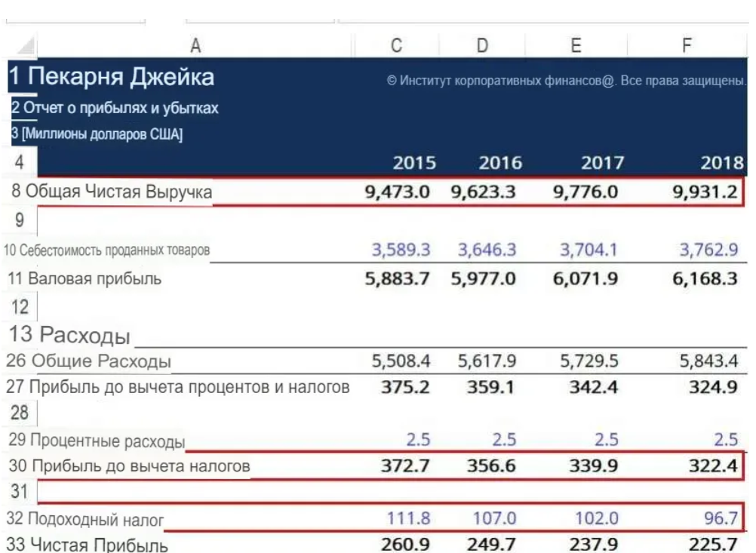The width and height of the screenshot is (756, 553).
Task: Click 'Общая Чистая Выручка' row label
Action: tap(118, 192)
